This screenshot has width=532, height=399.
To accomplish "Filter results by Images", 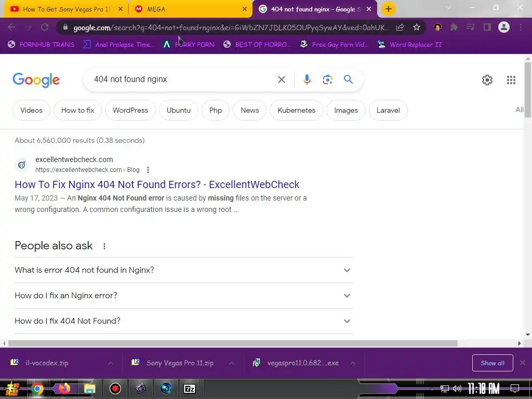I will click(345, 110).
